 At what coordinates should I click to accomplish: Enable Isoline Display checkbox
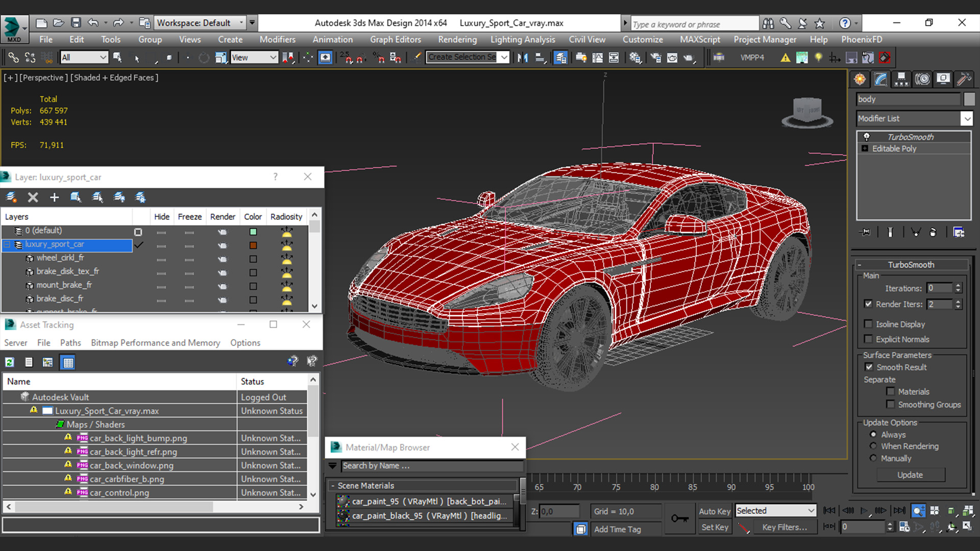(x=868, y=324)
